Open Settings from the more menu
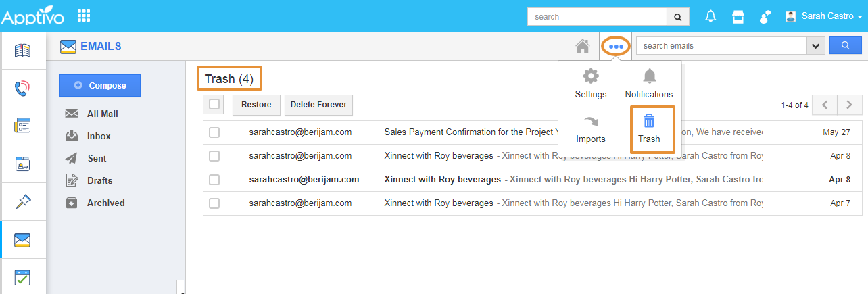868x294 pixels. 591,84
